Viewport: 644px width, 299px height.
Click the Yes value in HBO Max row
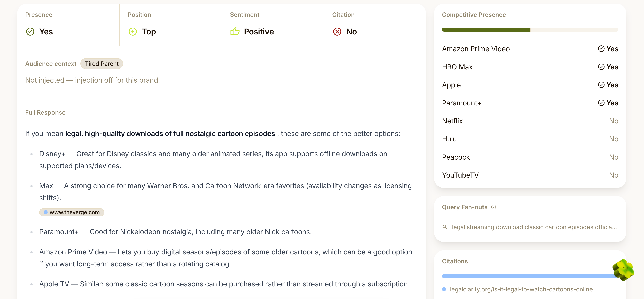point(612,67)
